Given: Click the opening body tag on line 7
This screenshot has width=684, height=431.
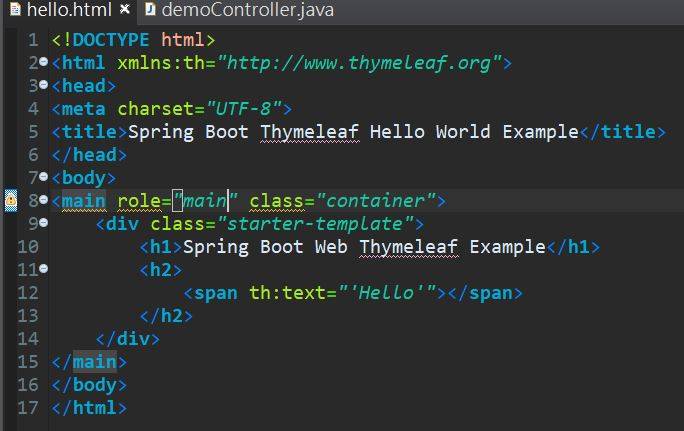Looking at the screenshot, I should [x=84, y=178].
